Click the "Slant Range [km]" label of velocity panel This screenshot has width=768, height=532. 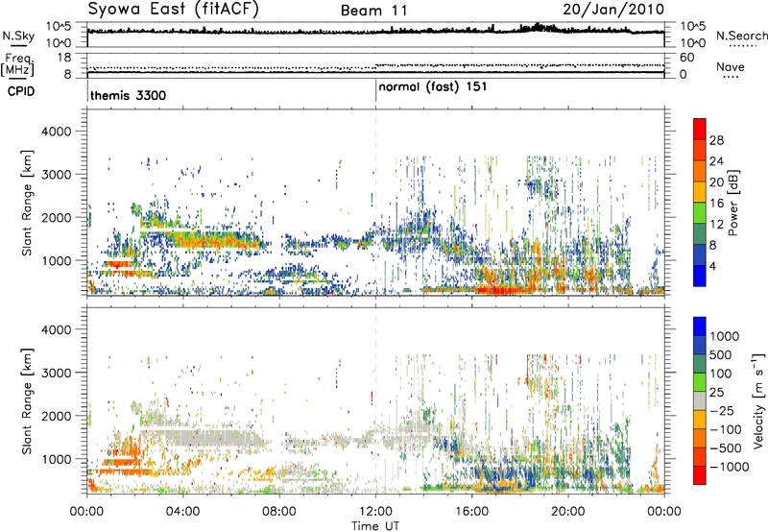(27, 401)
